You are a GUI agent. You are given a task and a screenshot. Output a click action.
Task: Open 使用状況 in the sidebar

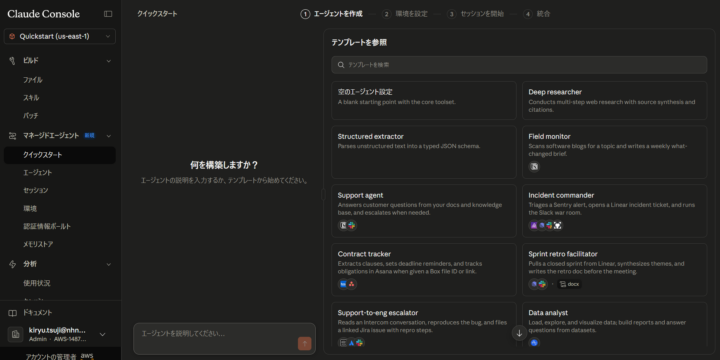[37, 283]
